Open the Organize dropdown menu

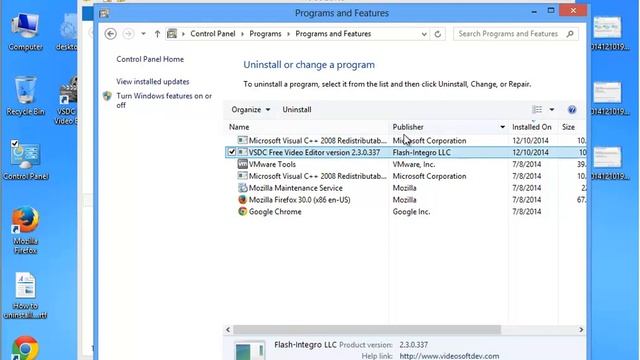pos(250,110)
